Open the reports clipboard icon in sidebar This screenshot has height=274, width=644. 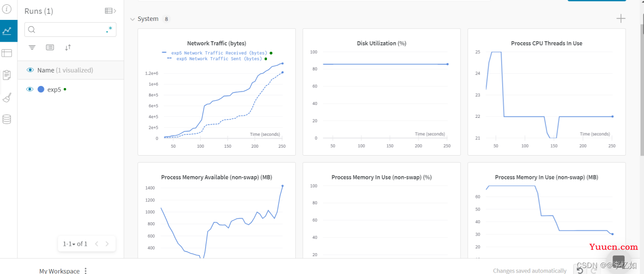[x=7, y=75]
